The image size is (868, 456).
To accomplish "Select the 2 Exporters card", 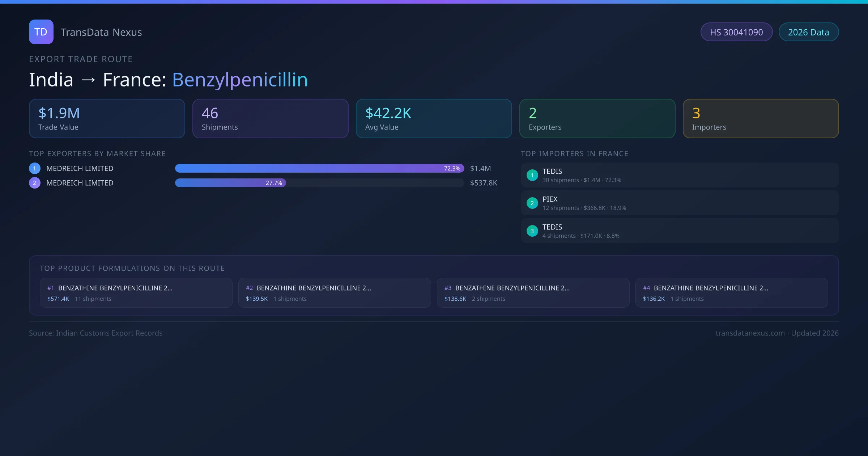I will click(x=597, y=118).
